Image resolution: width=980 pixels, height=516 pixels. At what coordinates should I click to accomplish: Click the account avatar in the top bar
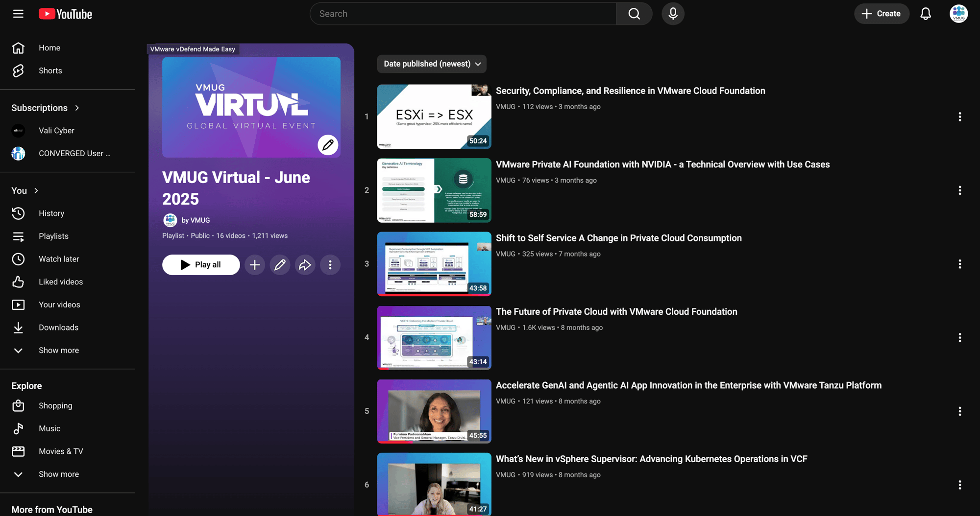pyautogui.click(x=958, y=14)
